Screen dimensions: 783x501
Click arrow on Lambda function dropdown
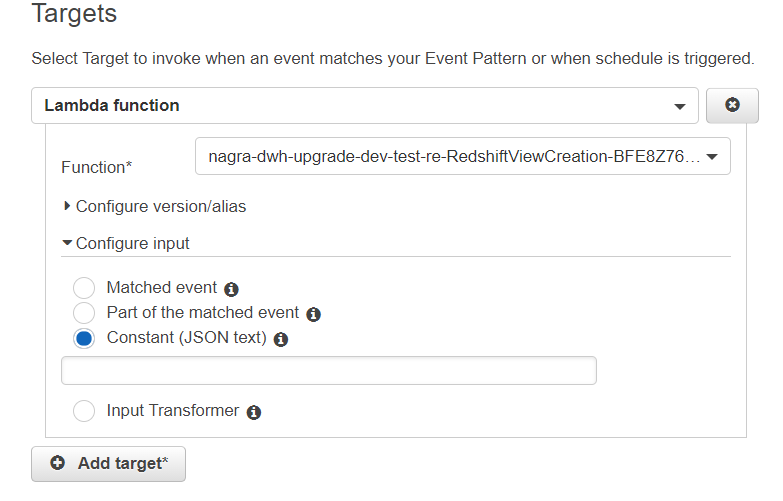[680, 106]
